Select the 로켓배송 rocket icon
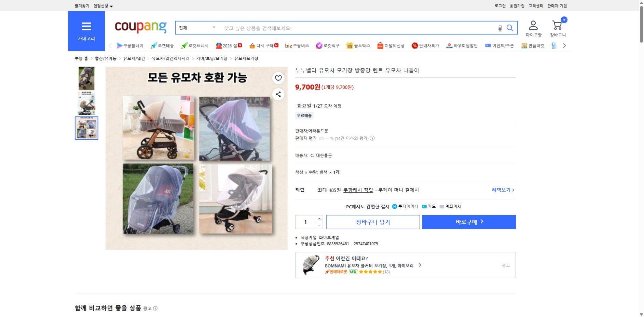 pyautogui.click(x=154, y=45)
